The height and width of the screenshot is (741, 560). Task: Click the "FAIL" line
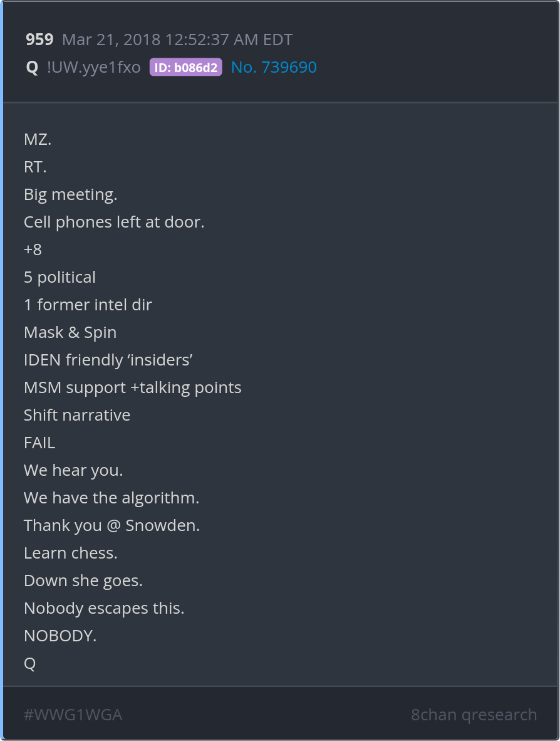tap(39, 443)
